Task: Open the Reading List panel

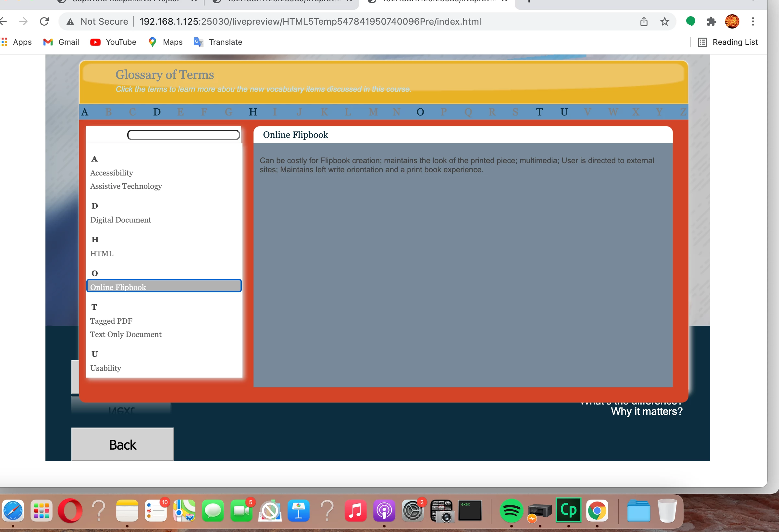Action: click(x=728, y=42)
